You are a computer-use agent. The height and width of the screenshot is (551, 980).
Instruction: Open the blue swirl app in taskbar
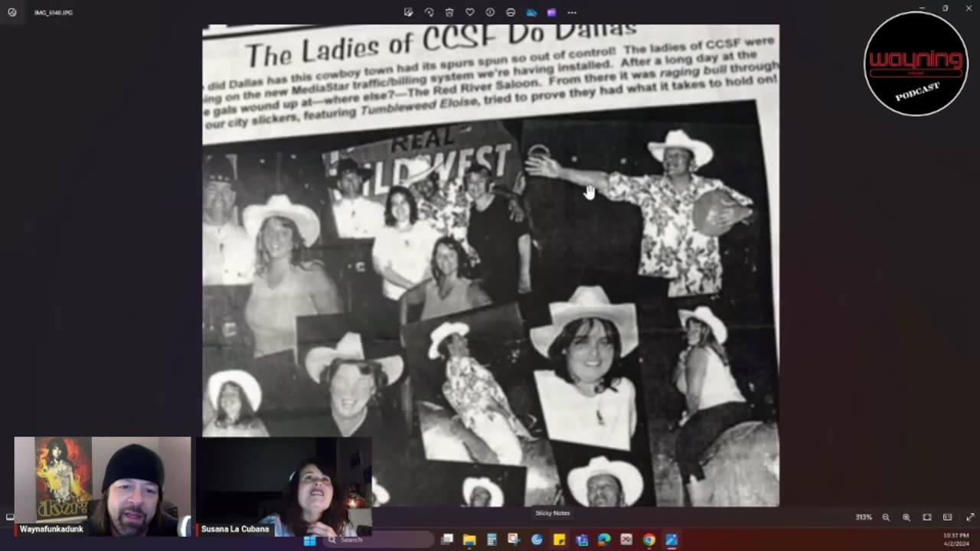(x=537, y=540)
